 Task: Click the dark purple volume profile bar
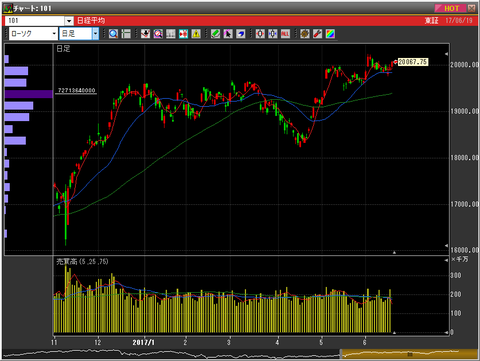(x=29, y=94)
